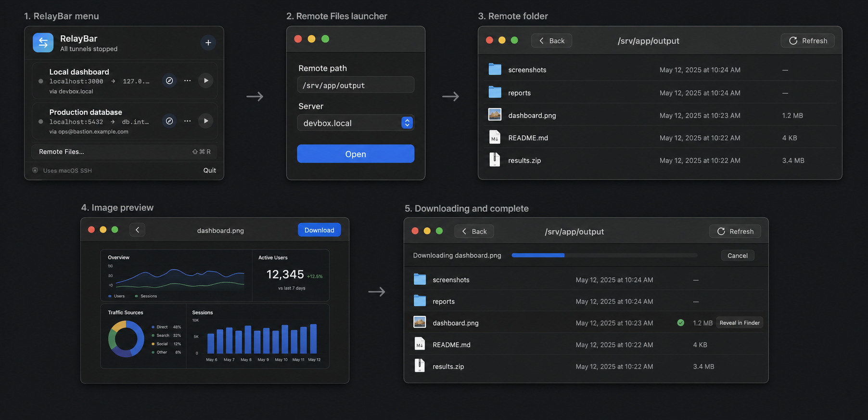Select screenshots folder icon in Downloading window
This screenshot has width=868, height=420.
pos(420,279)
